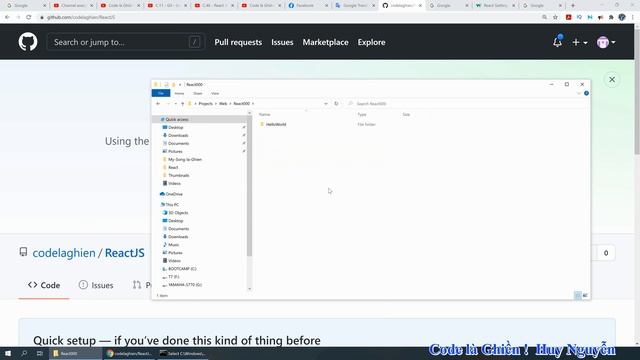640x360 pixels.
Task: Go to Issues in GitHub header
Action: (x=282, y=42)
